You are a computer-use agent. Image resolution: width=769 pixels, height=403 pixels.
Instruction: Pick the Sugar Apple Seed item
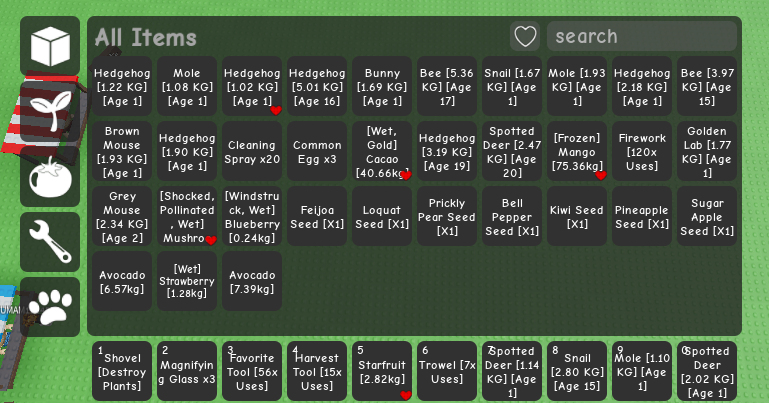click(707, 216)
